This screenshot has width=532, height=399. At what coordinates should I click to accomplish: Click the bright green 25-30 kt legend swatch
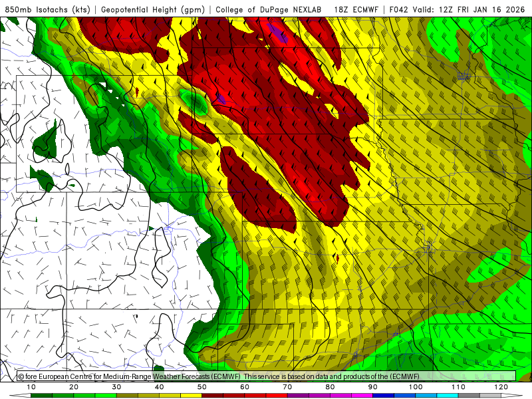pyautogui.click(x=106, y=396)
